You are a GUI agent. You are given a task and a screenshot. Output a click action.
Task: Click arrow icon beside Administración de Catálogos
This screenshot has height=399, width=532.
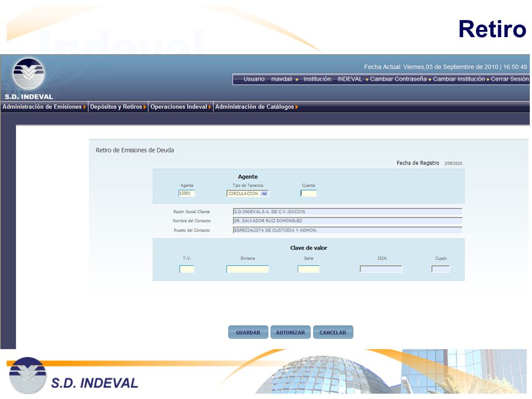[296, 107]
